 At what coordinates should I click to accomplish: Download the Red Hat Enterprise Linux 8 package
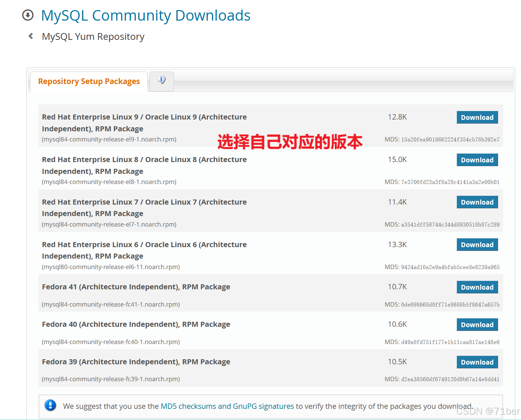[477, 160]
